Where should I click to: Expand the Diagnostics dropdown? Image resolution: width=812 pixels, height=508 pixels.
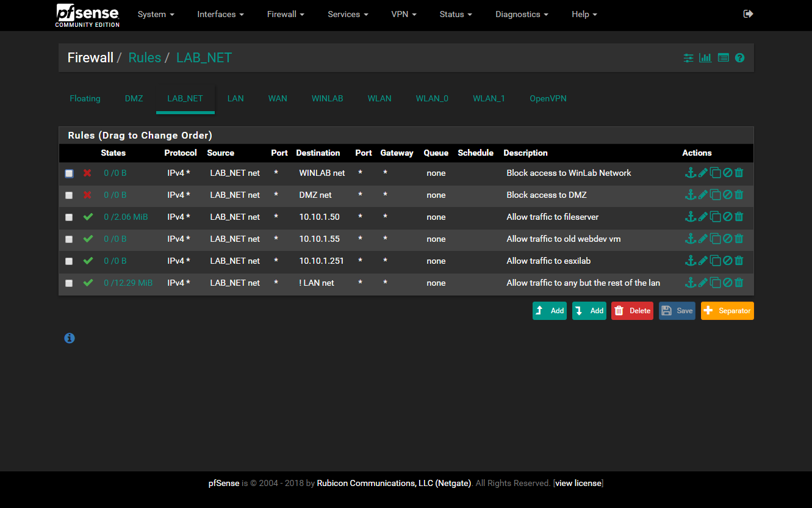(x=522, y=14)
